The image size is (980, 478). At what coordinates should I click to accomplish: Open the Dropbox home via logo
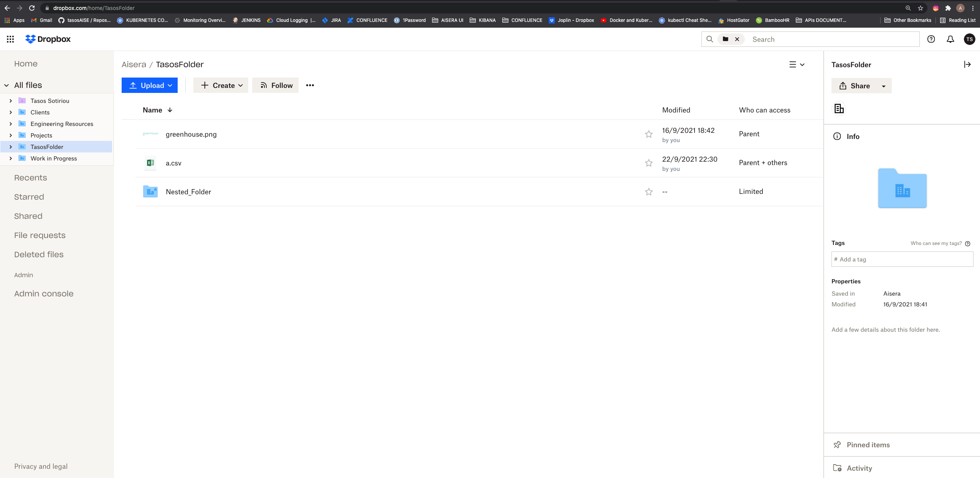(x=47, y=39)
